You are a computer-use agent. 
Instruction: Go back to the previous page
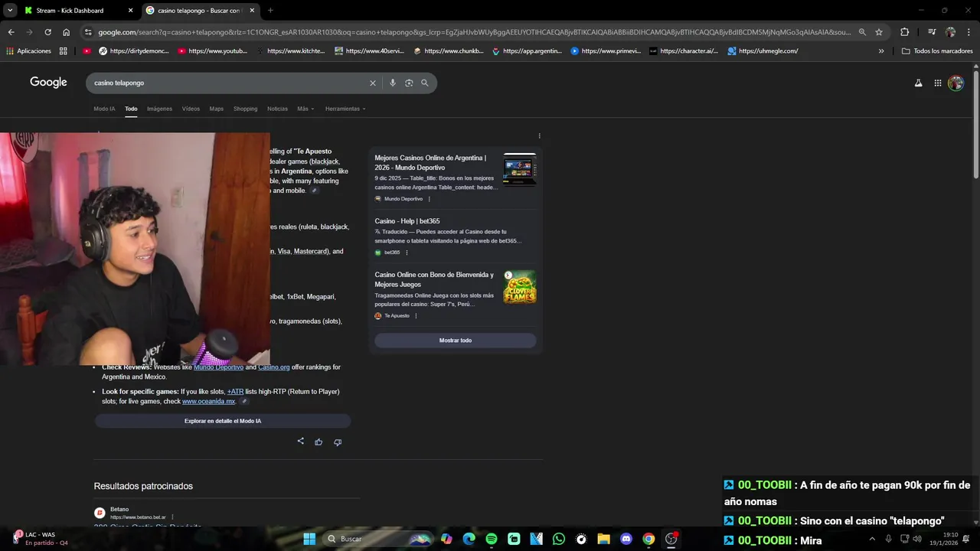pos(11,32)
